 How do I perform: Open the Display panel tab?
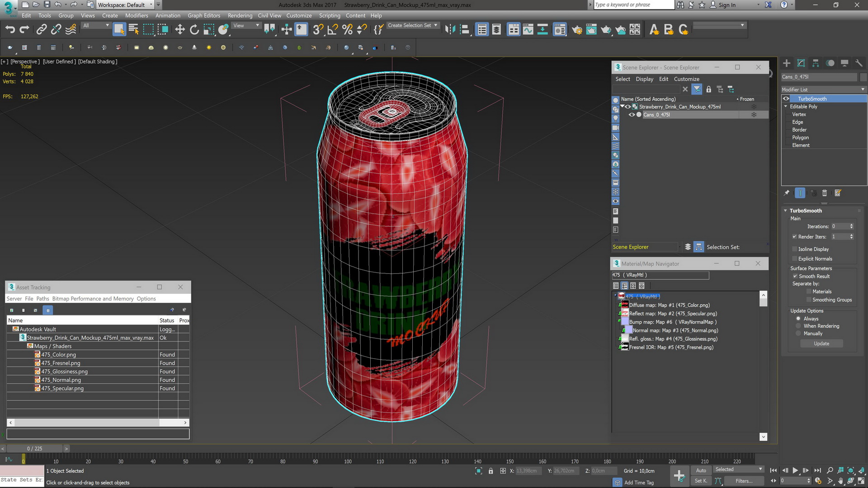[x=844, y=63]
